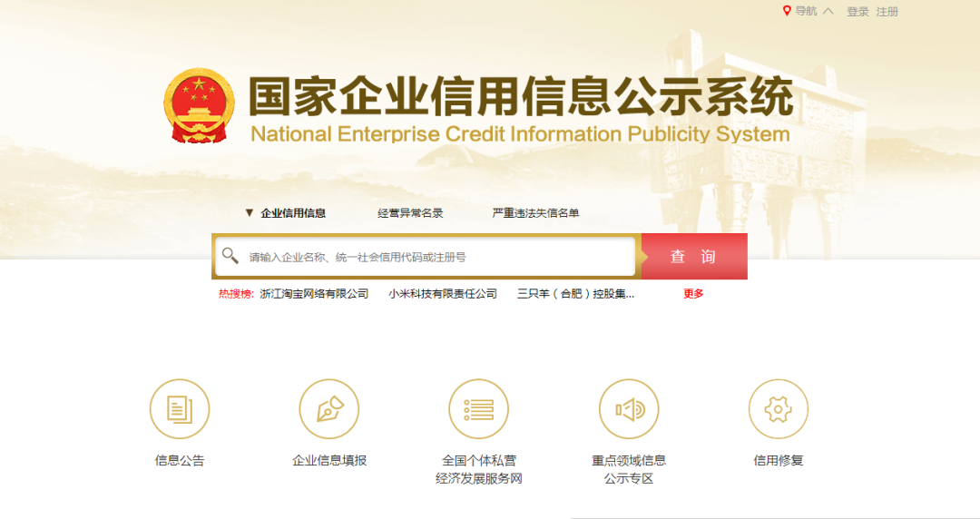Open the 注册 register link
Viewport: 980px width, 519px height.
click(x=887, y=12)
